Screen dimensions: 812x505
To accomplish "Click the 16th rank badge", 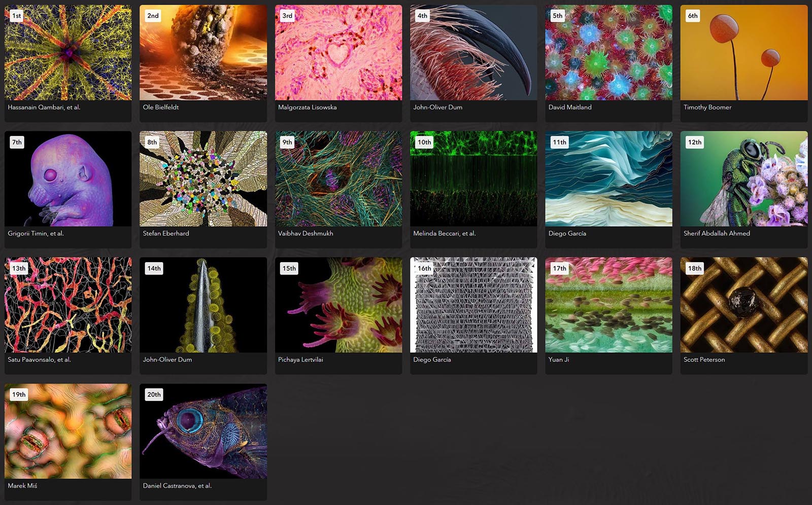I will click(x=424, y=268).
